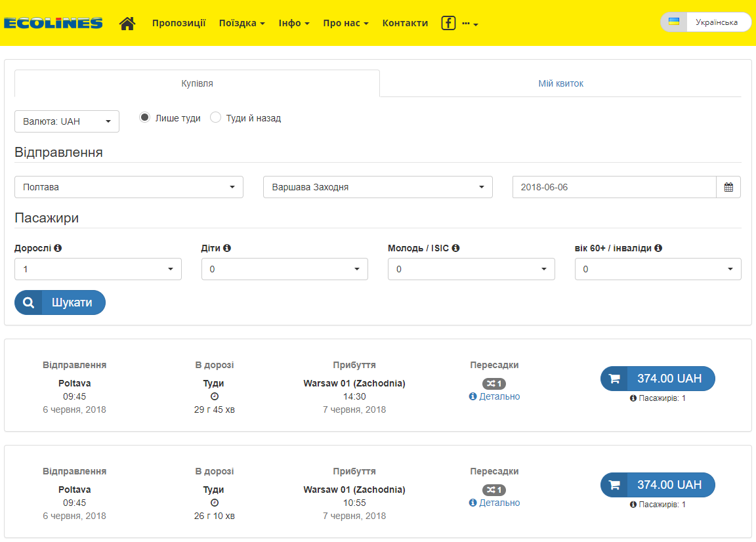Viewport: 756px width, 542px height.
Task: Expand the Варшава Заходня destination dropdown
Action: (378, 187)
